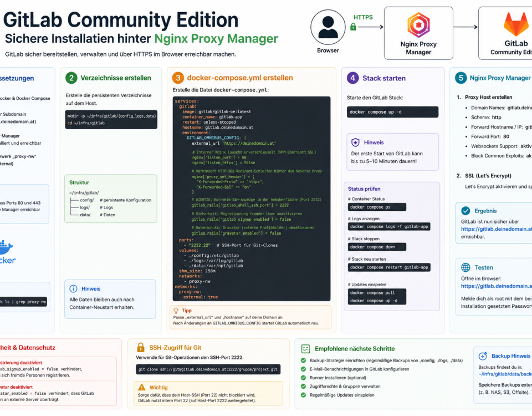
Task: Click the 'shm_size: 256m' line in YAML
Action: [x=197, y=271]
